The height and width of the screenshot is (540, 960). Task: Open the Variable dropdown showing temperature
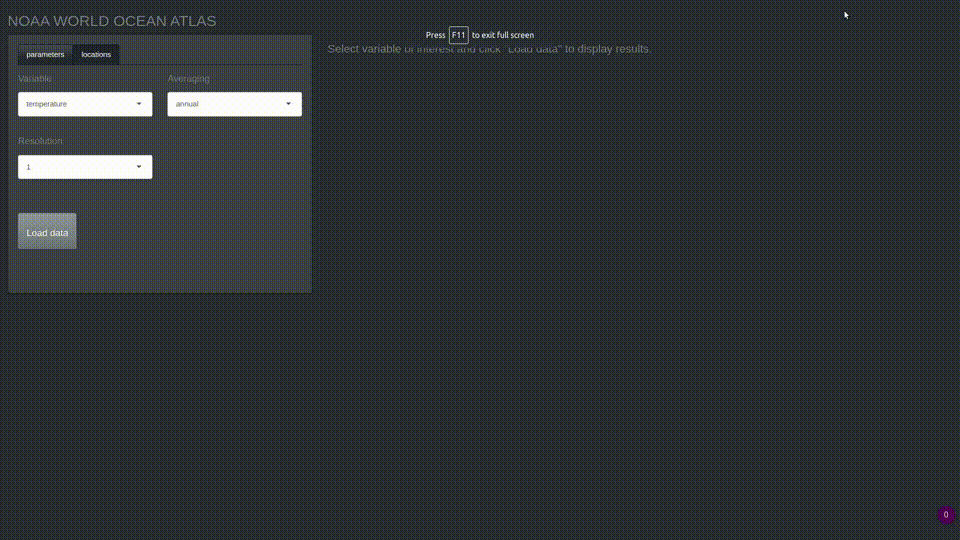85,104
